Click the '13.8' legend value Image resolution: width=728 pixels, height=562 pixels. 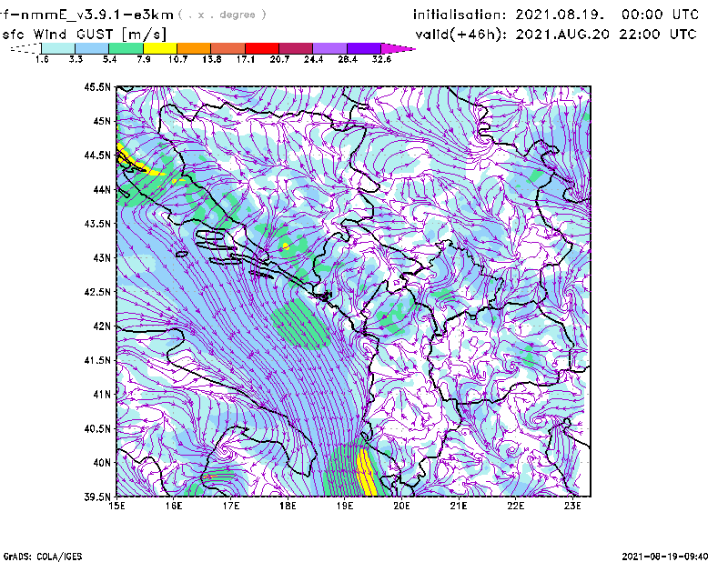[212, 59]
